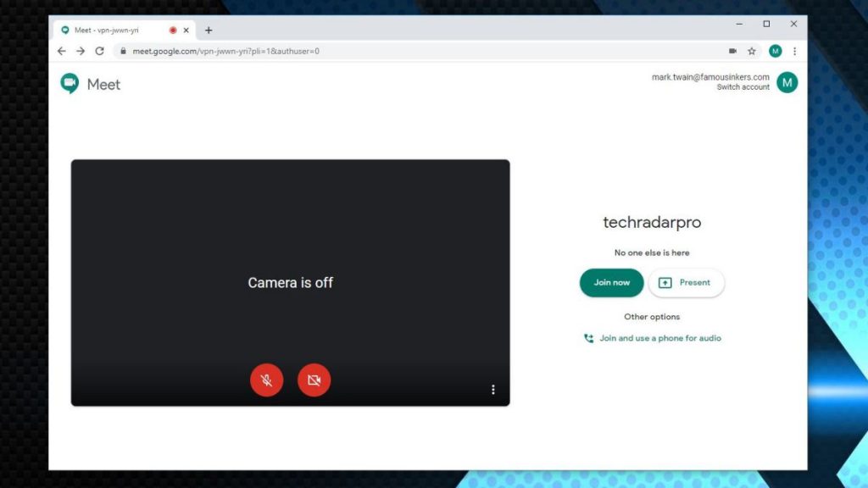
Task: Open the Chrome three-dot menu
Action: (x=794, y=51)
